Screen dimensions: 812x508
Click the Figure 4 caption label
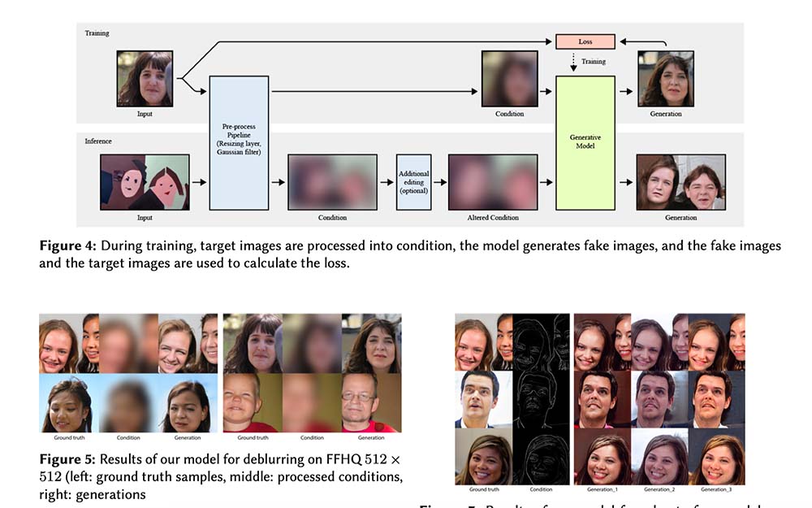pos(67,245)
